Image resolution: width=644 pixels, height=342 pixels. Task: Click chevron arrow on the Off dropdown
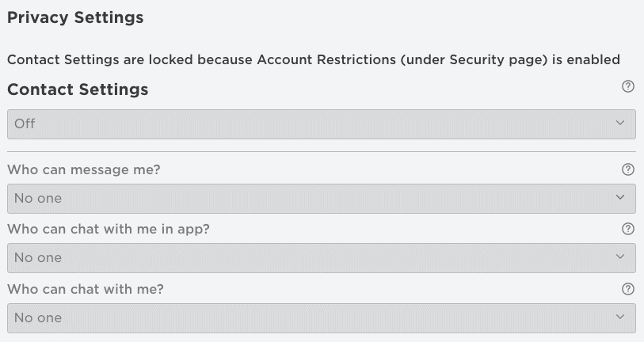tap(620, 123)
